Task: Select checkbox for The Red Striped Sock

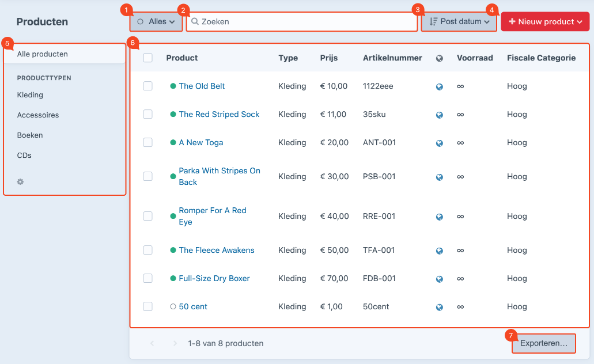Action: [x=148, y=114]
